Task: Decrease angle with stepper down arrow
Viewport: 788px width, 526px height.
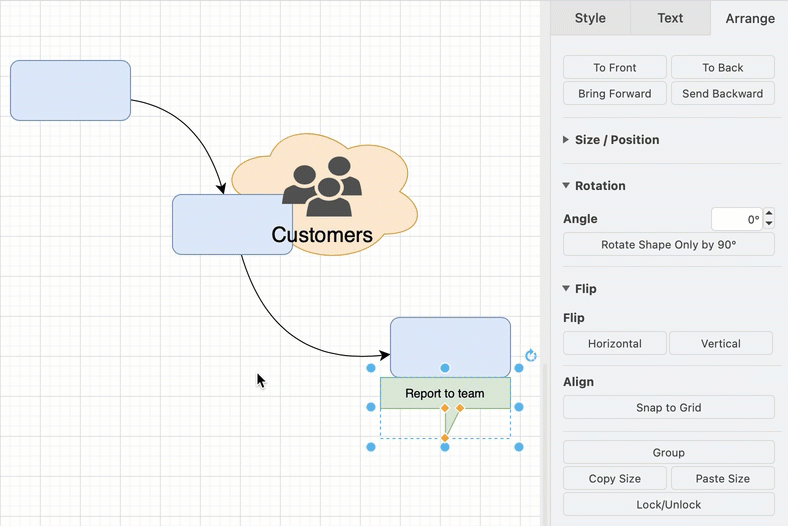Action: [x=769, y=224]
